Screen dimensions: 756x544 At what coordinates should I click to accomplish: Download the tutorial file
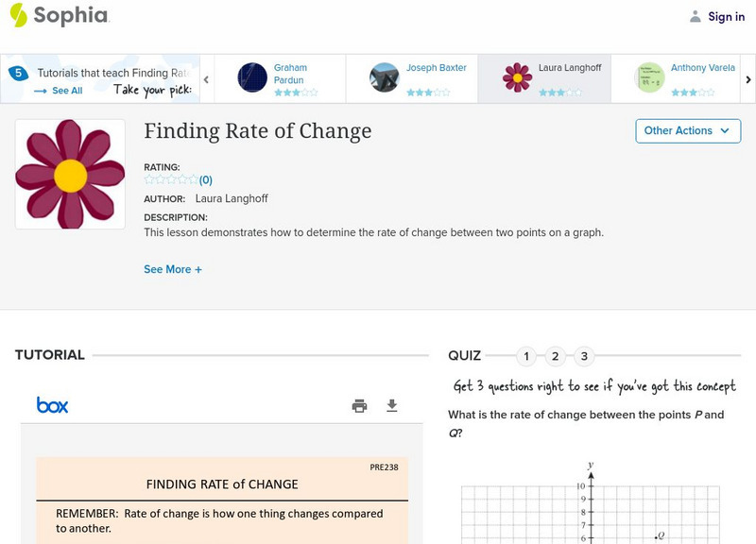pyautogui.click(x=392, y=406)
